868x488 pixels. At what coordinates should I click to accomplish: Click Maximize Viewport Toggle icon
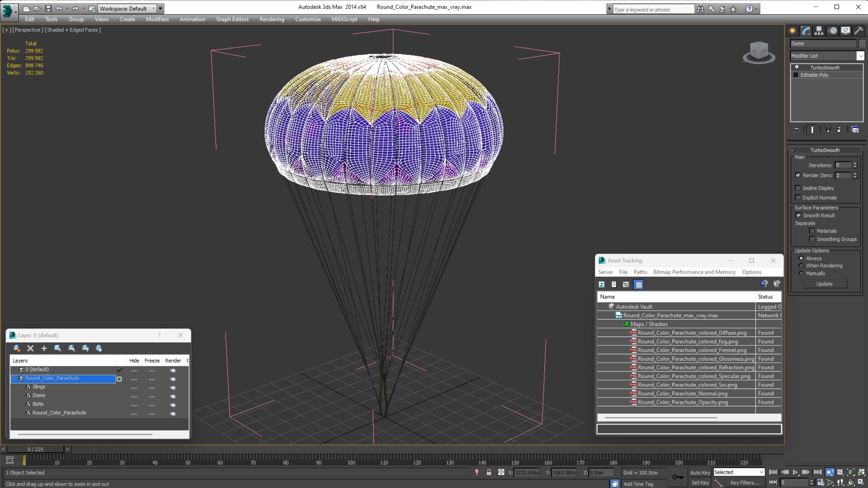861,482
